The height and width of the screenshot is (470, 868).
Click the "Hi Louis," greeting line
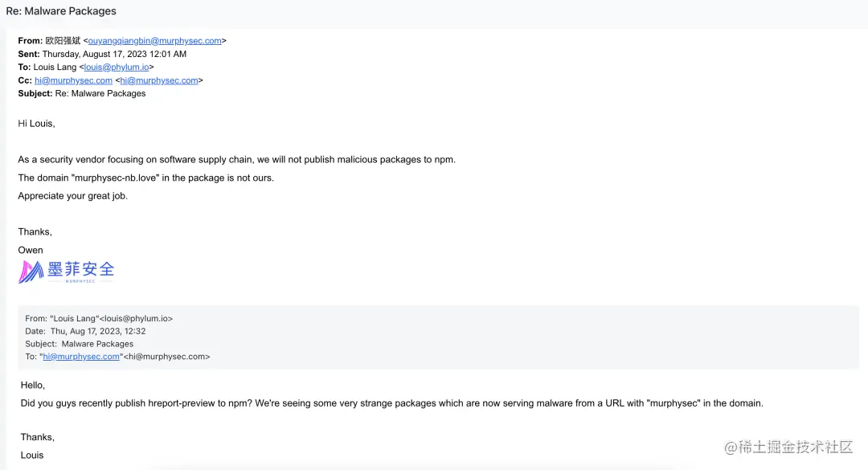(36, 124)
